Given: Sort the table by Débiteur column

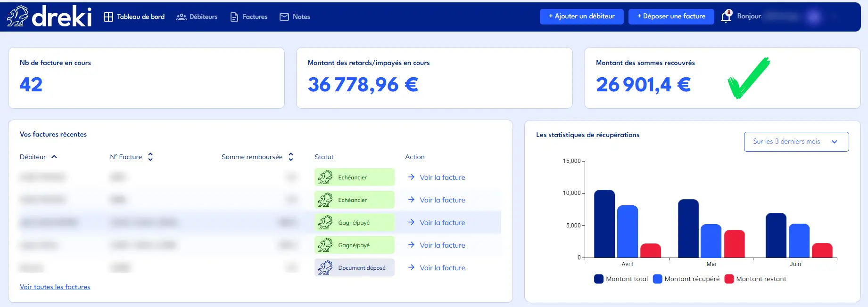Looking at the screenshot, I should pyautogui.click(x=54, y=157).
